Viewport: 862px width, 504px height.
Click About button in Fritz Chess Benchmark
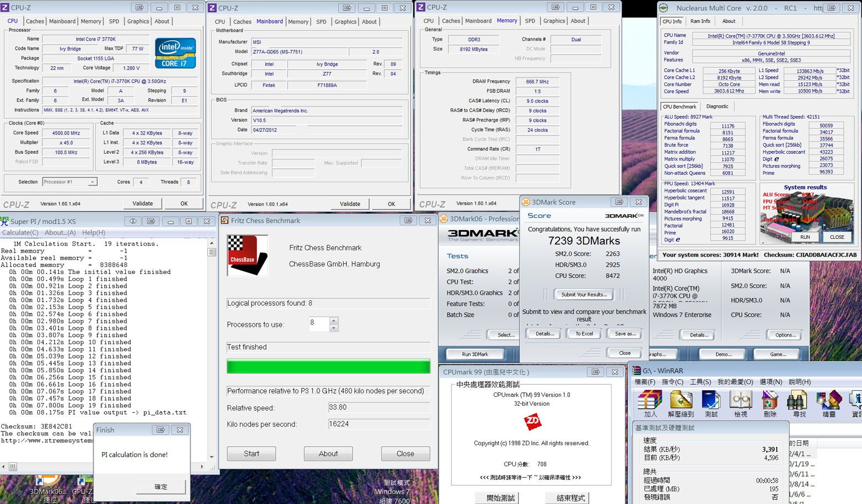[328, 453]
